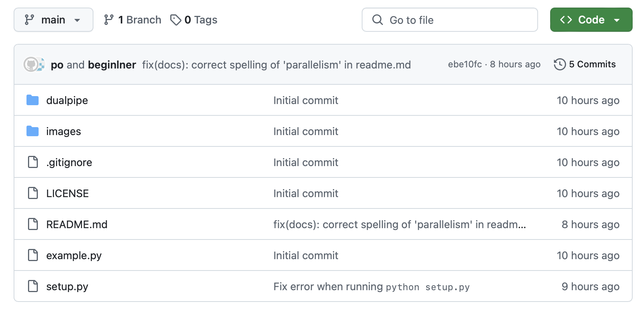Open the setup.py file
The height and width of the screenshot is (311, 644).
67,286
